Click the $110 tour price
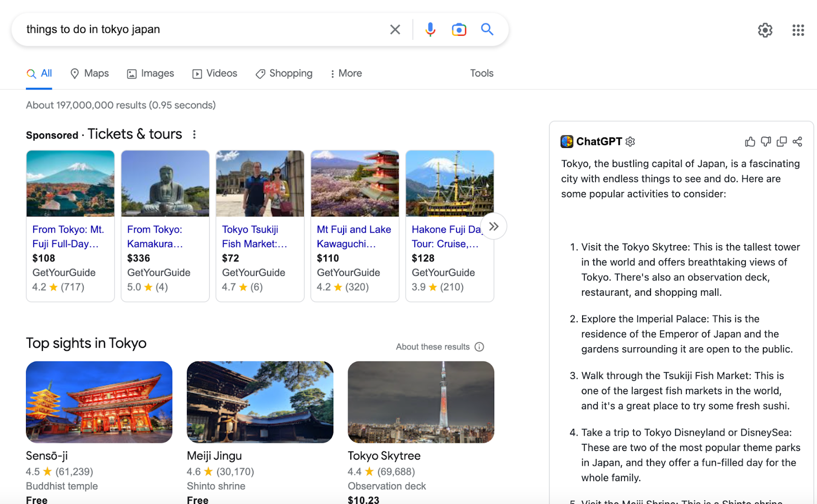817x504 pixels. 328,258
